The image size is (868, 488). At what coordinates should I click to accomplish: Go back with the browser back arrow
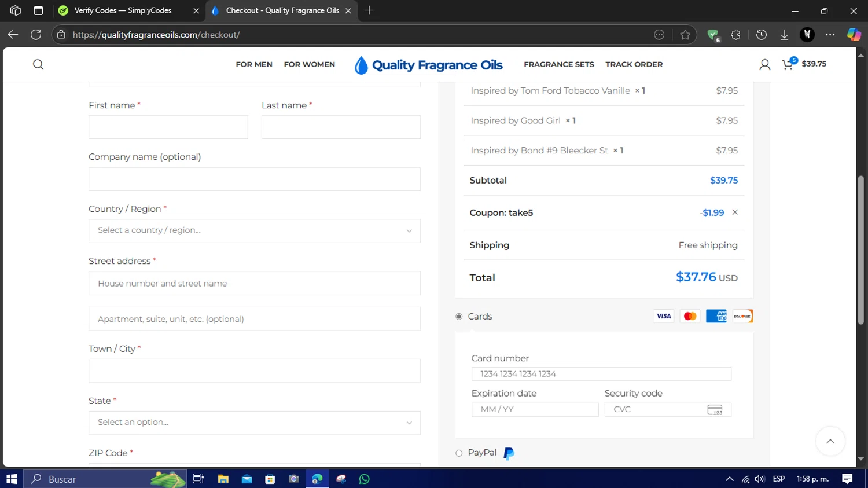pyautogui.click(x=13, y=35)
